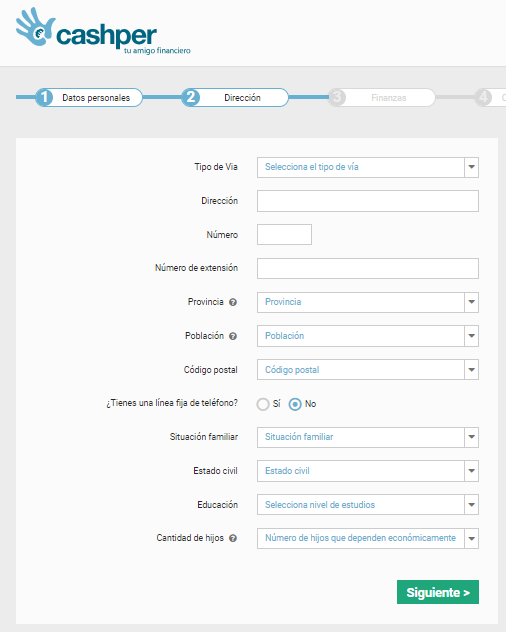Focus the Dirección text field
Image resolution: width=506 pixels, height=632 pixels.
tap(368, 201)
